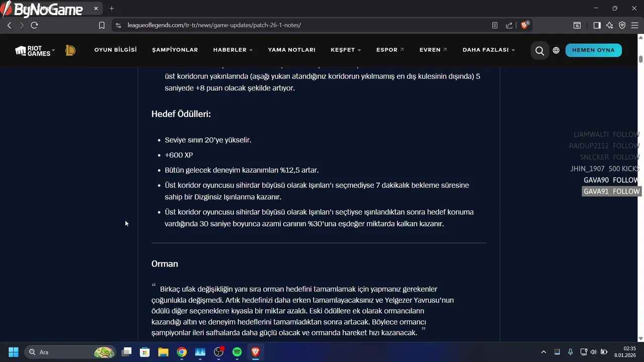Open the blue chart app on taskbar
This screenshot has width=644, height=362.
click(200, 352)
